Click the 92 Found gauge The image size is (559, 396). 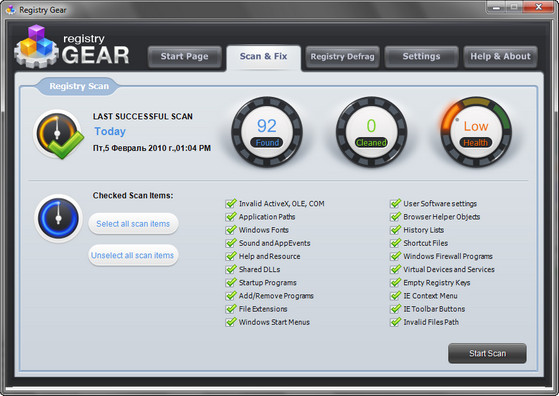[x=267, y=132]
